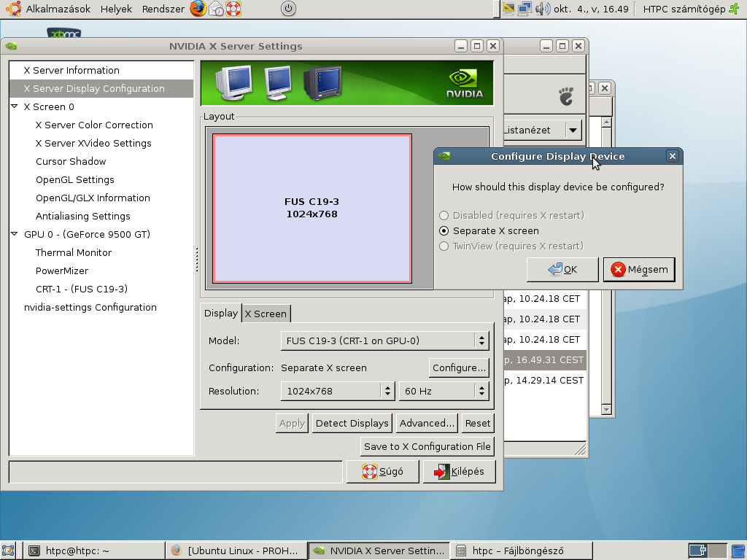Launch Firefox from the top panel
747x560 pixels.
click(198, 9)
